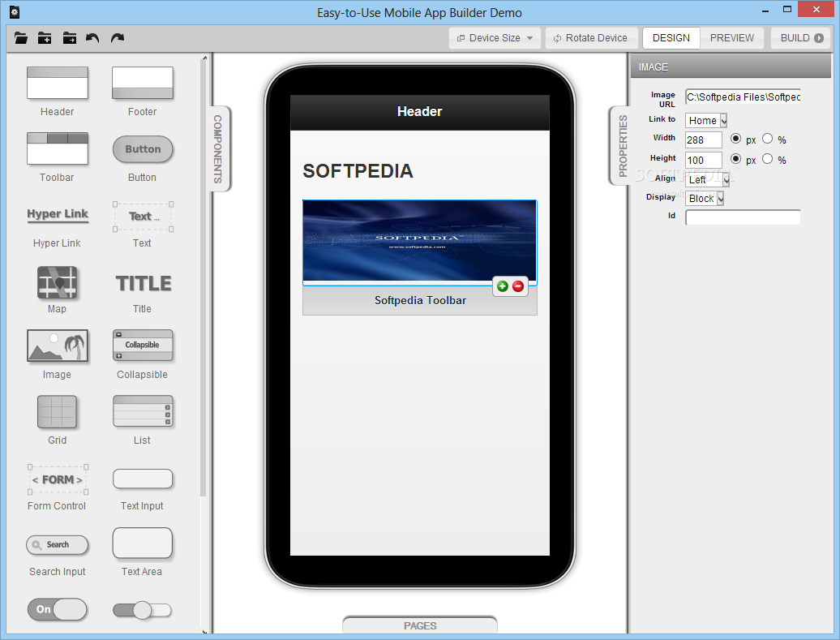Click green plus icon on image
Image resolution: width=840 pixels, height=640 pixels.
point(503,286)
